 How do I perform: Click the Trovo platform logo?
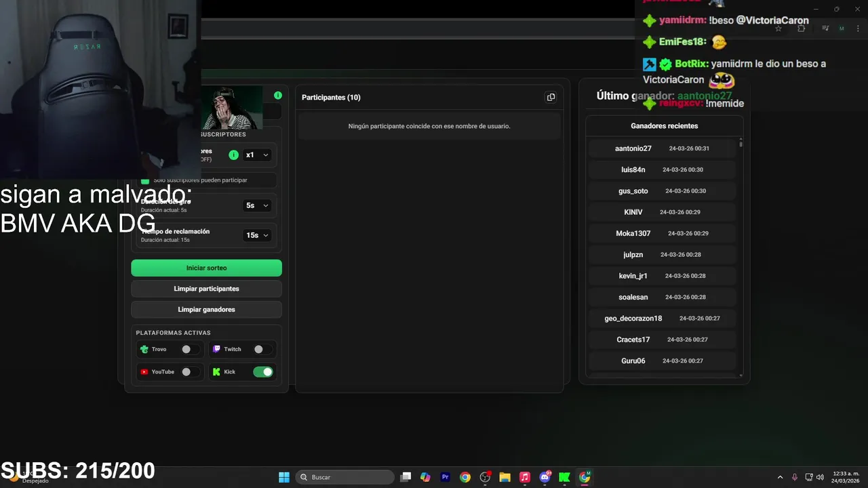(x=144, y=350)
